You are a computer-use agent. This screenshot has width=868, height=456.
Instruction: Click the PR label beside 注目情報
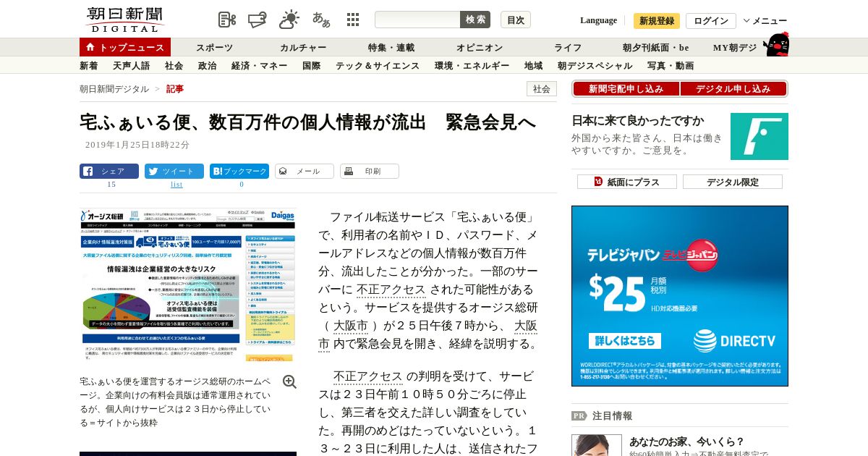(x=579, y=416)
